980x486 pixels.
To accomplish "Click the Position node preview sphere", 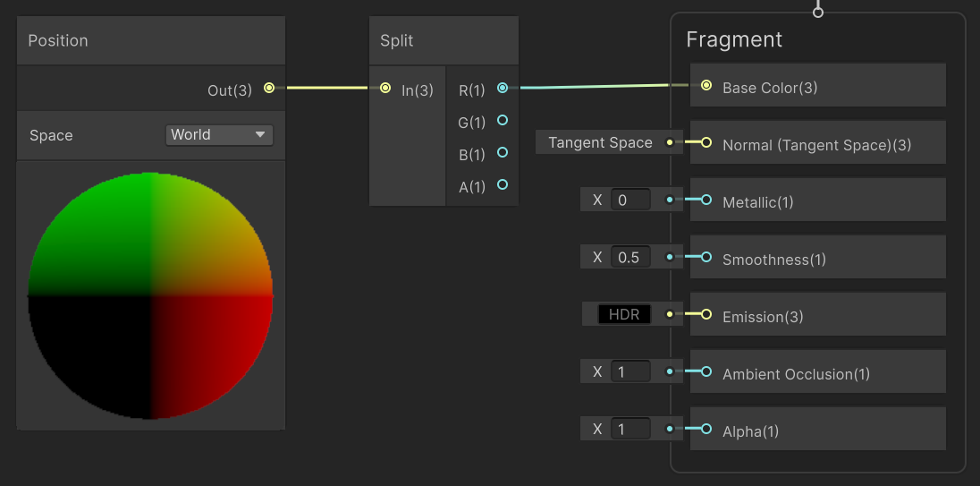I will pos(150,295).
